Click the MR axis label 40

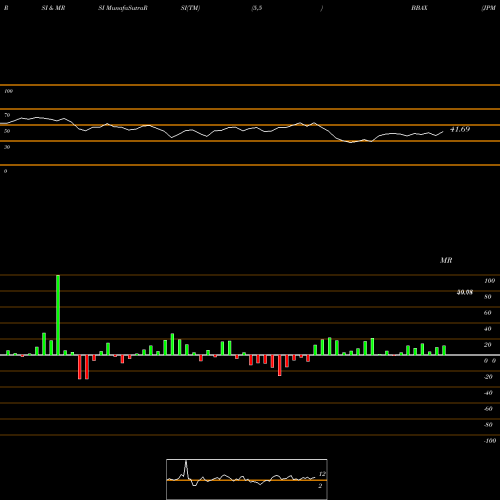click(488, 329)
